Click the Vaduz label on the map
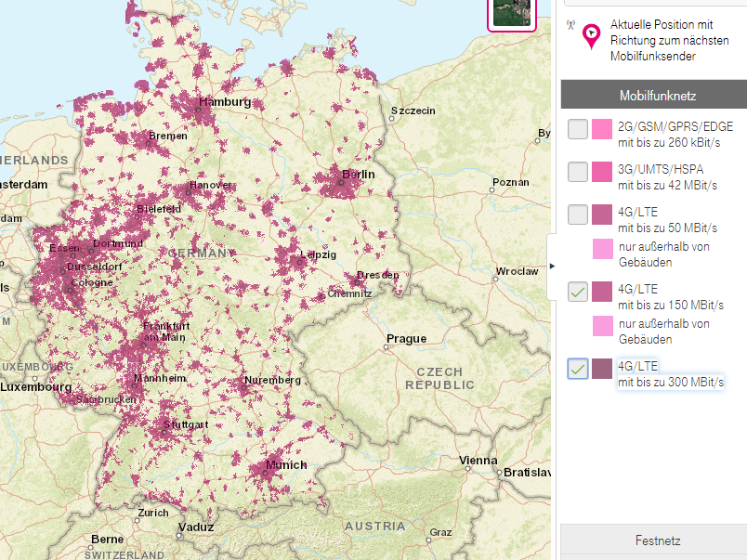The height and width of the screenshot is (560, 747). (196, 527)
